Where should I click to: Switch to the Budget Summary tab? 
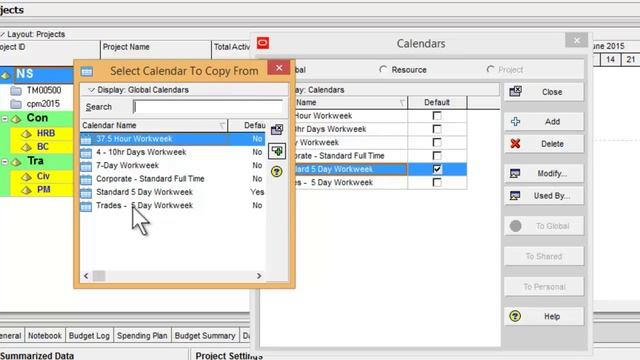tap(205, 336)
